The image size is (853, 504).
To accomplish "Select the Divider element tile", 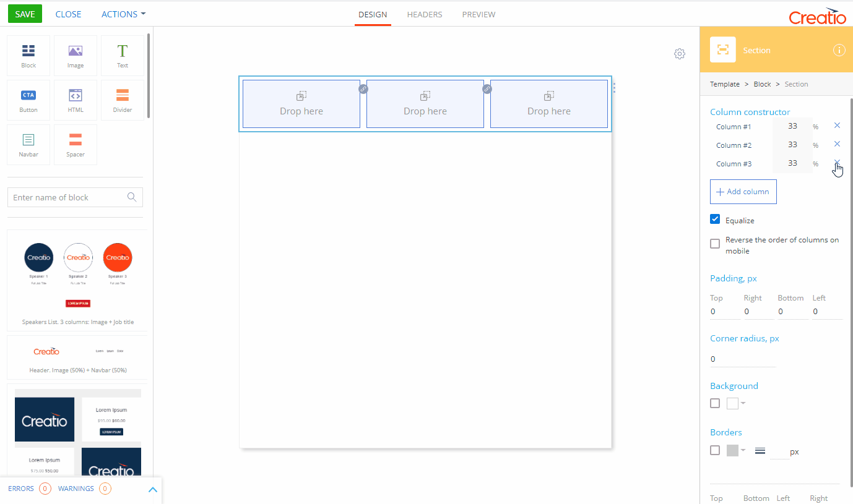I will point(123,100).
